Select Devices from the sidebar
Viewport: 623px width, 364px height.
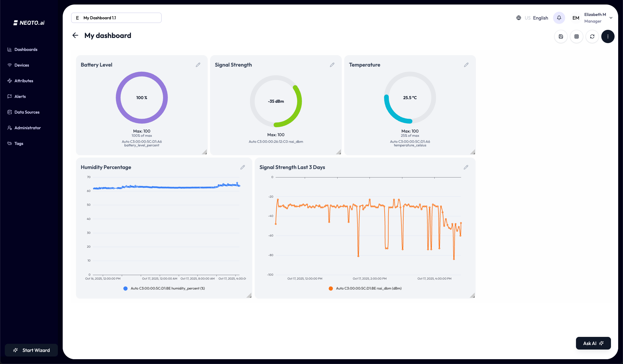[x=22, y=65]
